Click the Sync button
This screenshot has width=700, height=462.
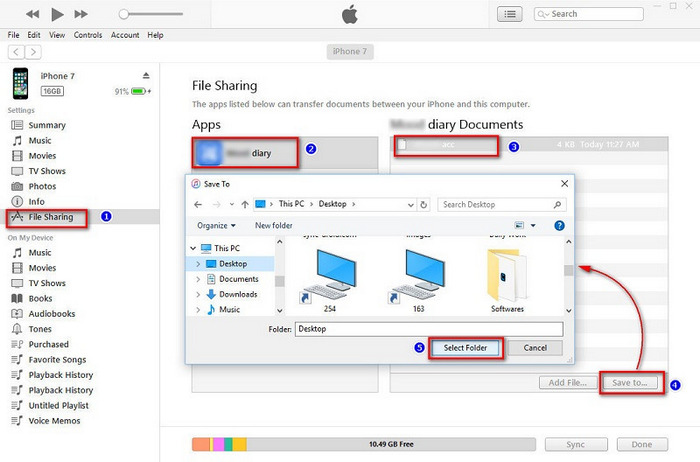click(576, 444)
